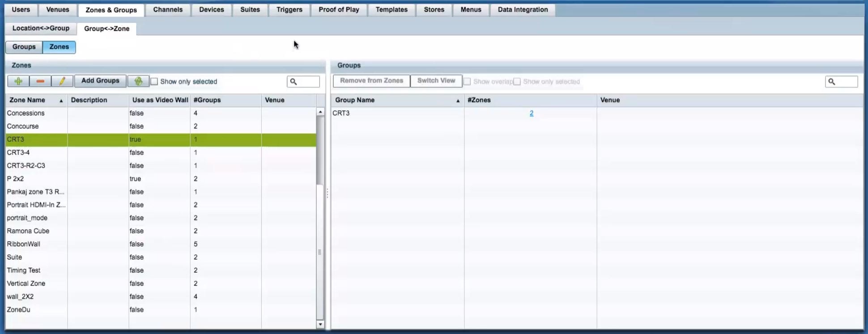Select the Vertical Zone row
This screenshot has width=868, height=334.
(161, 283)
